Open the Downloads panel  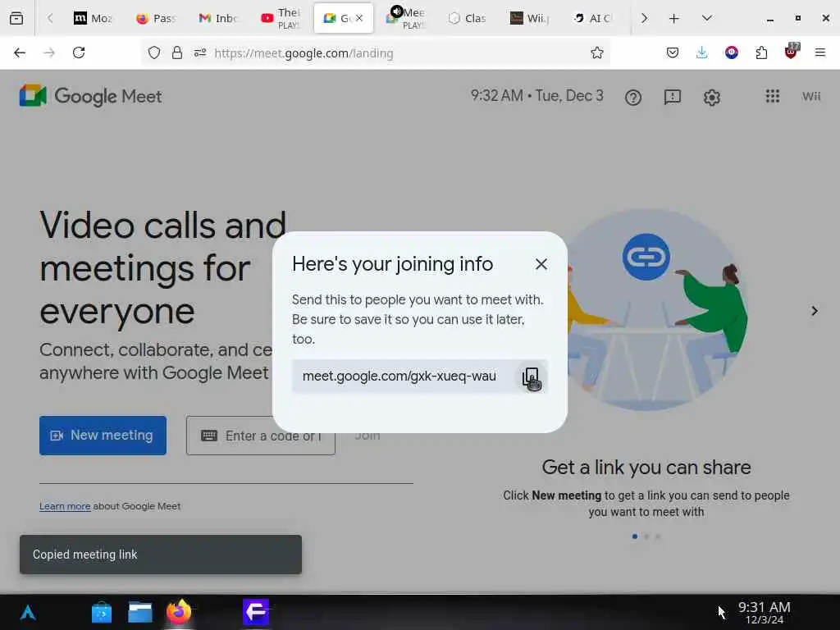coord(702,52)
